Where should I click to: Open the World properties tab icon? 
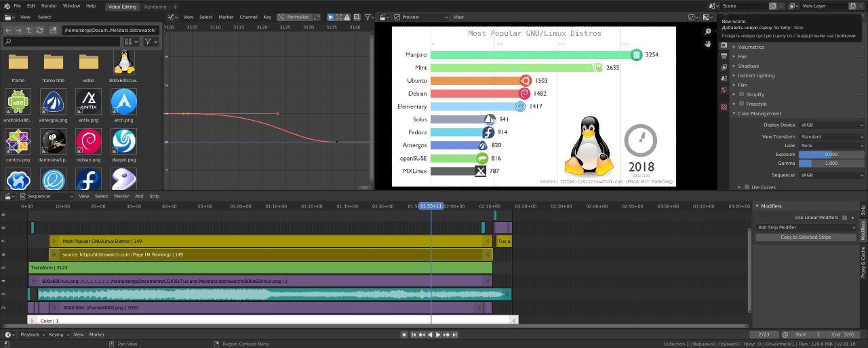(x=724, y=90)
